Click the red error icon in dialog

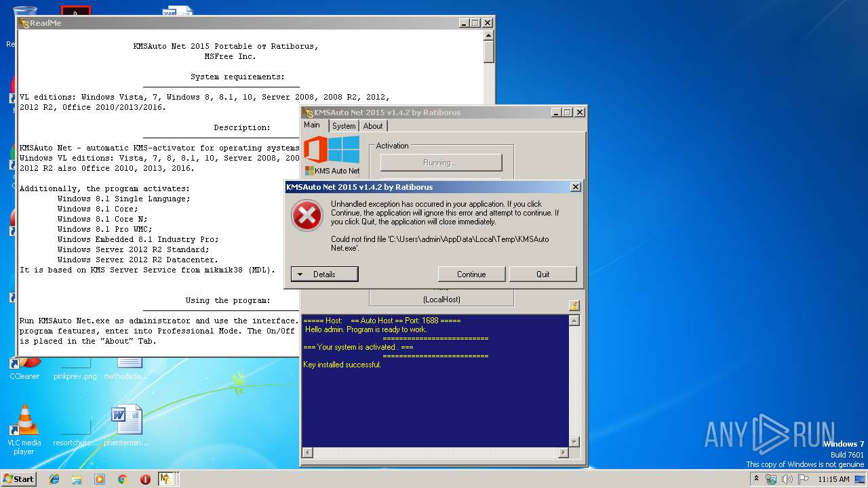(x=307, y=216)
